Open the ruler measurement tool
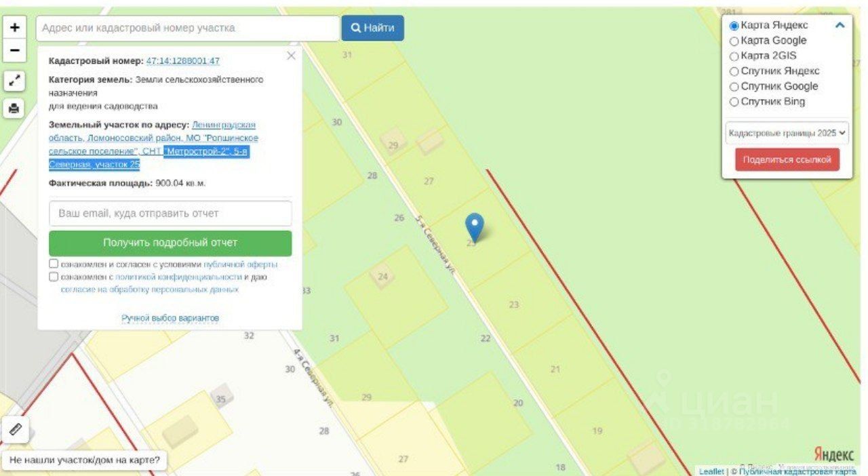This screenshot has width=868, height=476. pos(16,429)
